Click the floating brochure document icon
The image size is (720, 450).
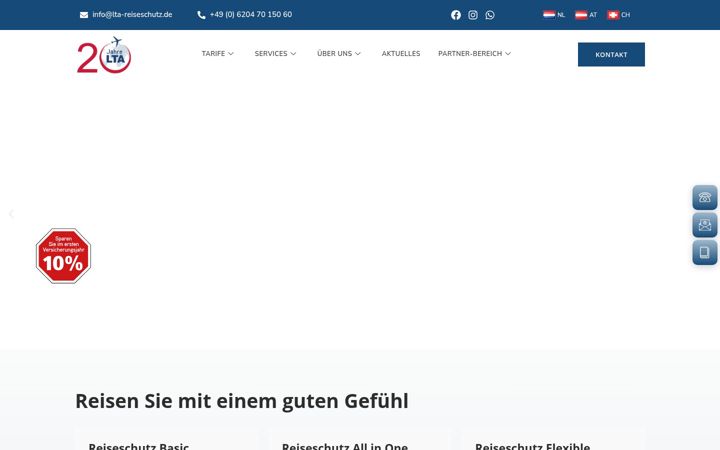pyautogui.click(x=705, y=253)
